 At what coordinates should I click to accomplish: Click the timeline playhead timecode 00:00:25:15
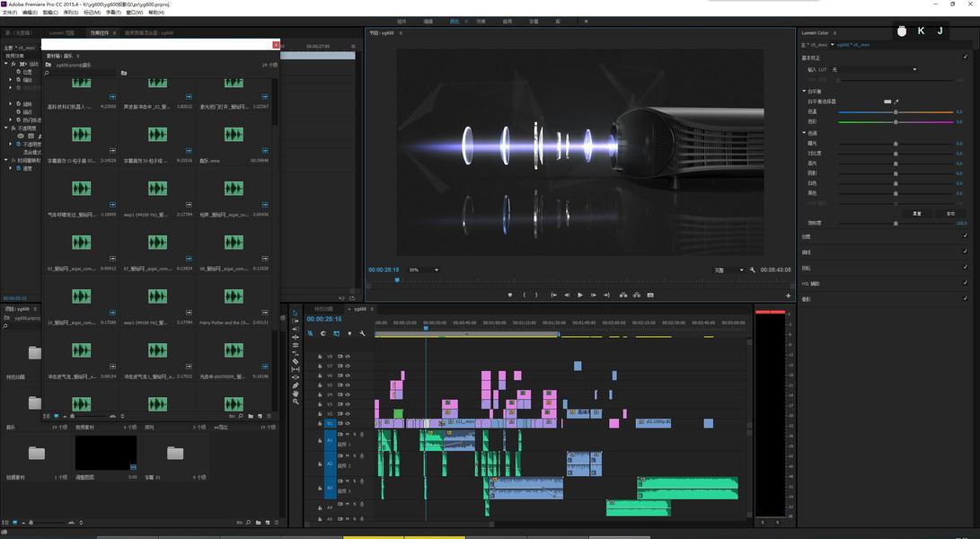(x=323, y=319)
